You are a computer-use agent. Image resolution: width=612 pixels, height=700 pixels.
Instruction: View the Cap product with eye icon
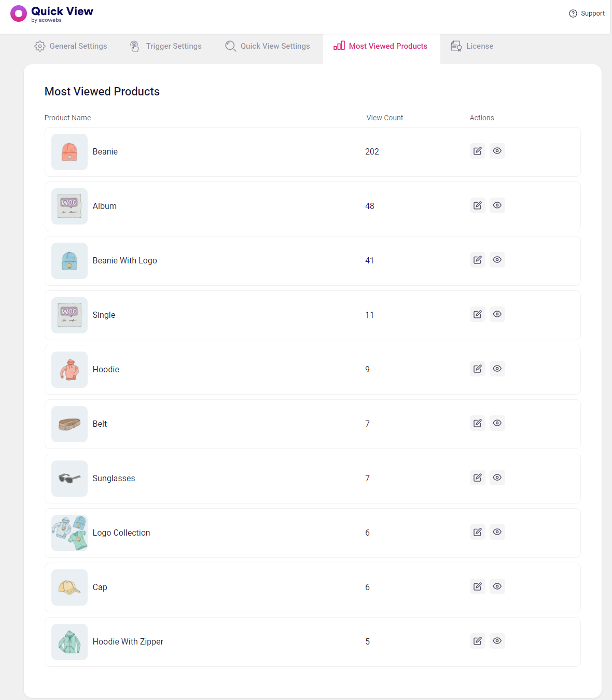pyautogui.click(x=497, y=586)
